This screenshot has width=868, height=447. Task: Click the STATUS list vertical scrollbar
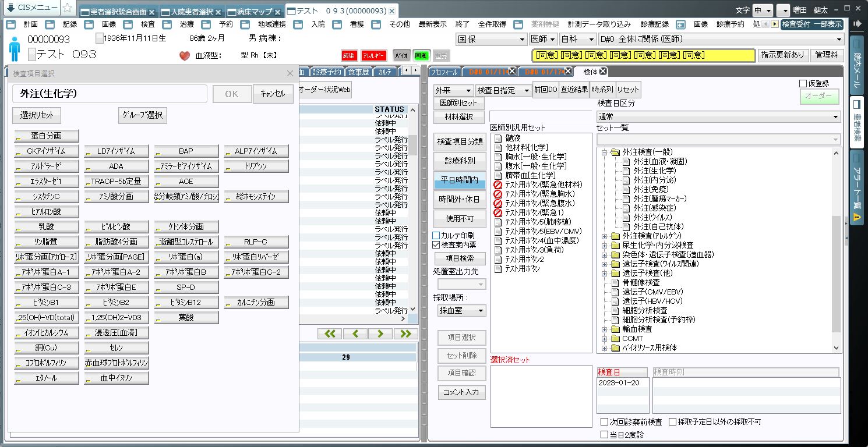point(413,210)
